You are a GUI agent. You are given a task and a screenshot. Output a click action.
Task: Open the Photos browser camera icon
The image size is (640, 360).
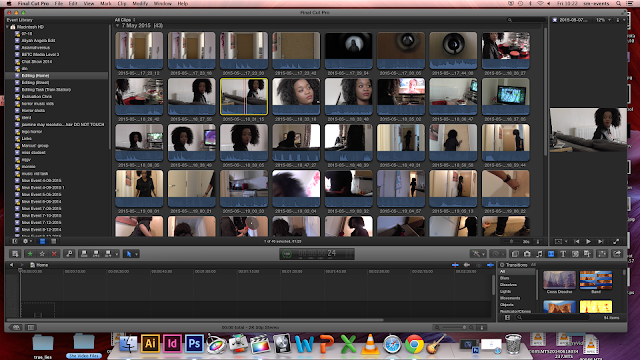527,254
